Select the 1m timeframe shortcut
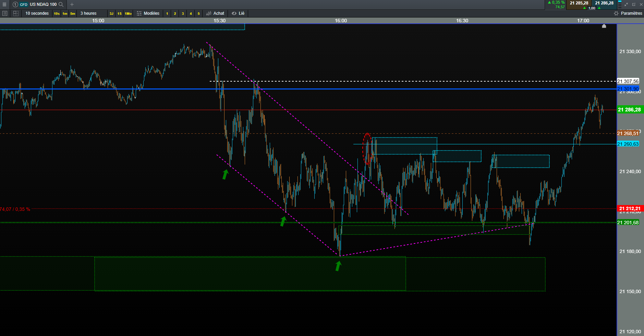Image resolution: width=644 pixels, height=336 pixels. (x=65, y=14)
